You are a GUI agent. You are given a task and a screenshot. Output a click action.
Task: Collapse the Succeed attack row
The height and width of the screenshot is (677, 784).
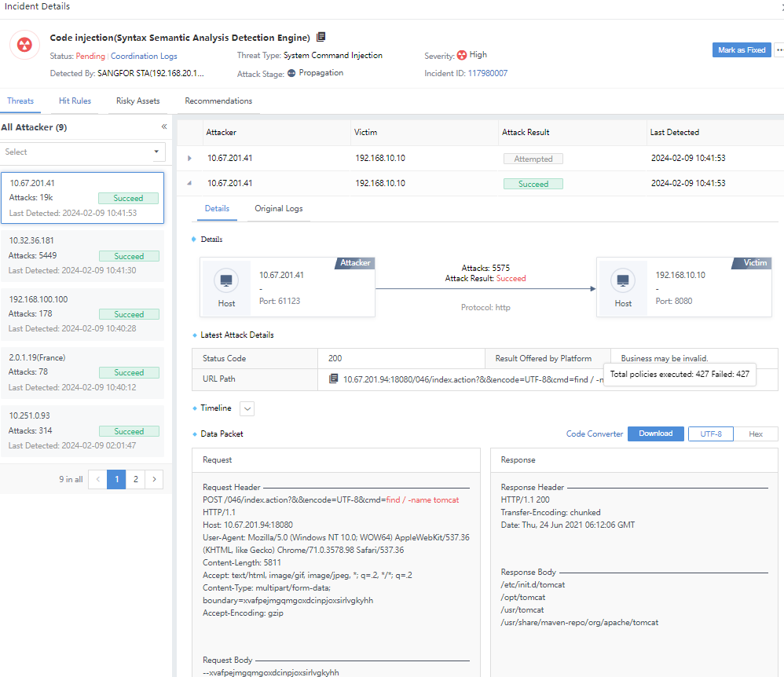point(189,184)
